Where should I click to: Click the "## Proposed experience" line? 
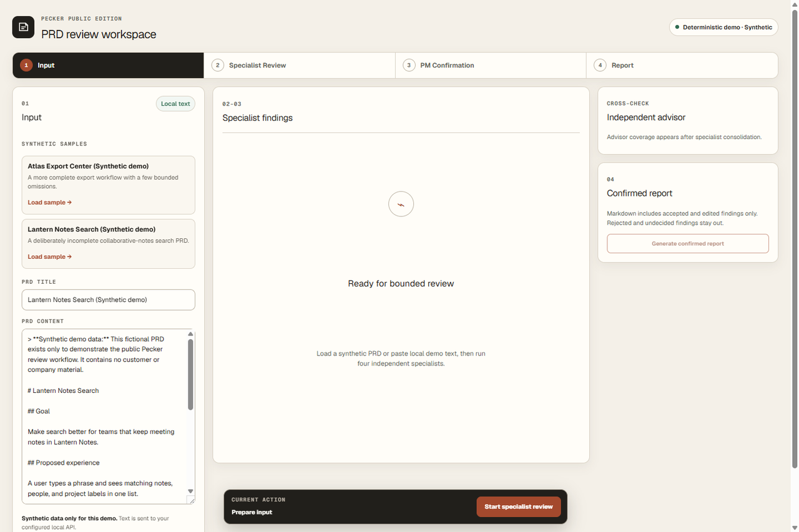(64, 463)
